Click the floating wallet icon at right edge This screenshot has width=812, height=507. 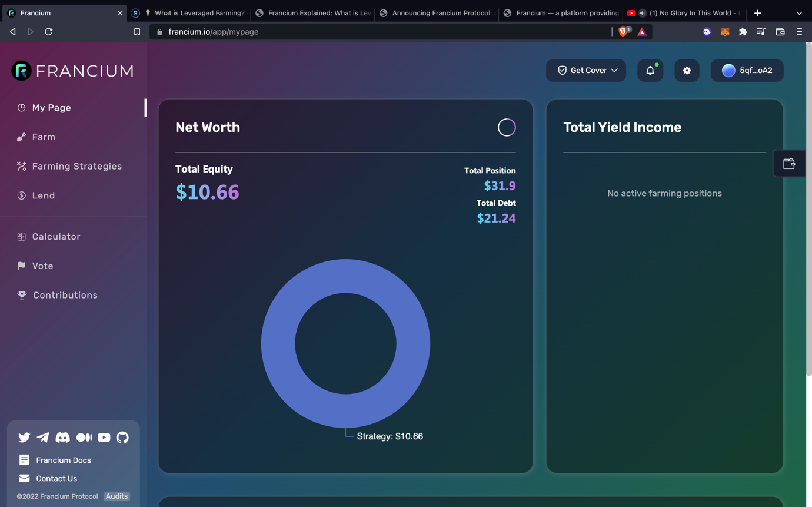click(x=789, y=164)
